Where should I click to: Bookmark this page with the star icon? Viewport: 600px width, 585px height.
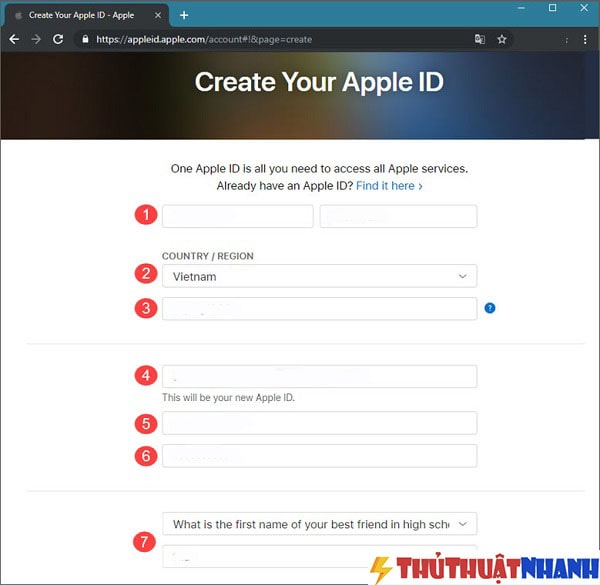tap(502, 39)
